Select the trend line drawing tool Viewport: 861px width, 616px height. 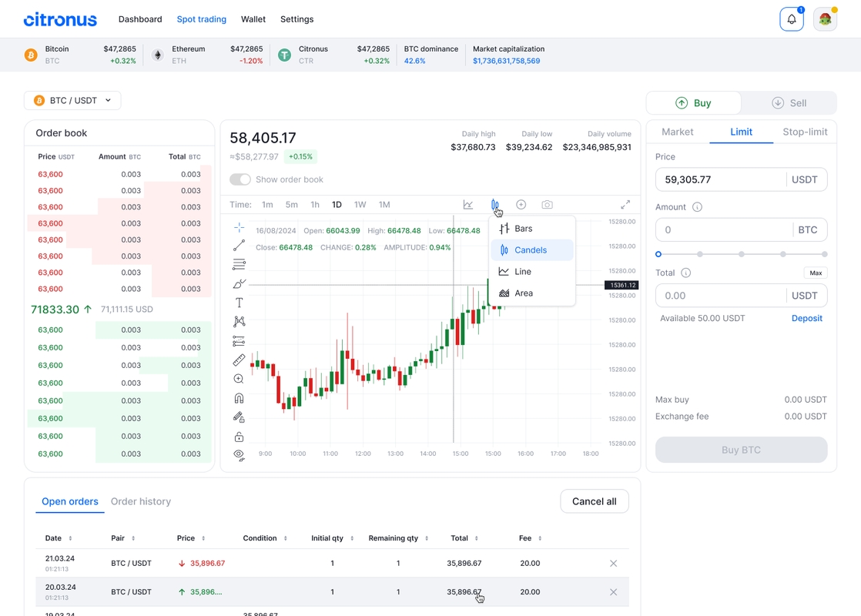[x=239, y=246]
